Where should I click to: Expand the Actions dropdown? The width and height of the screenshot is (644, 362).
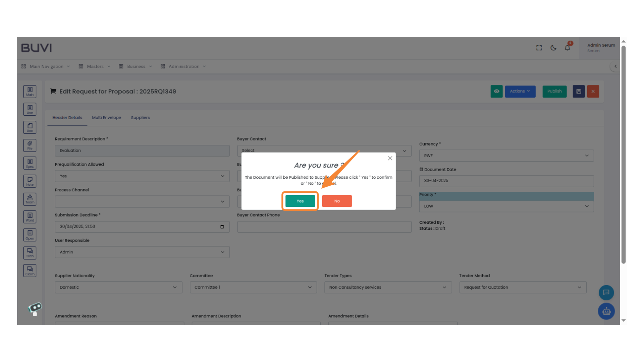(520, 92)
